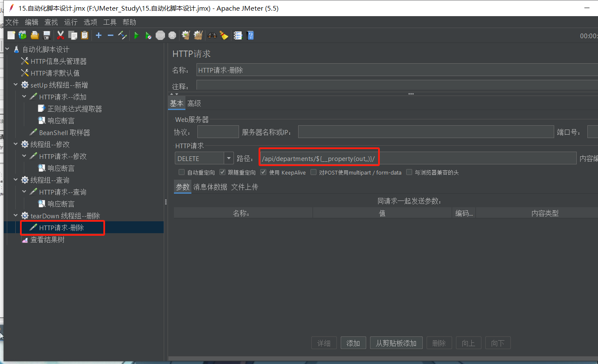Select HTTP请求-删除 sampler node
598x364 pixels.
pos(61,228)
